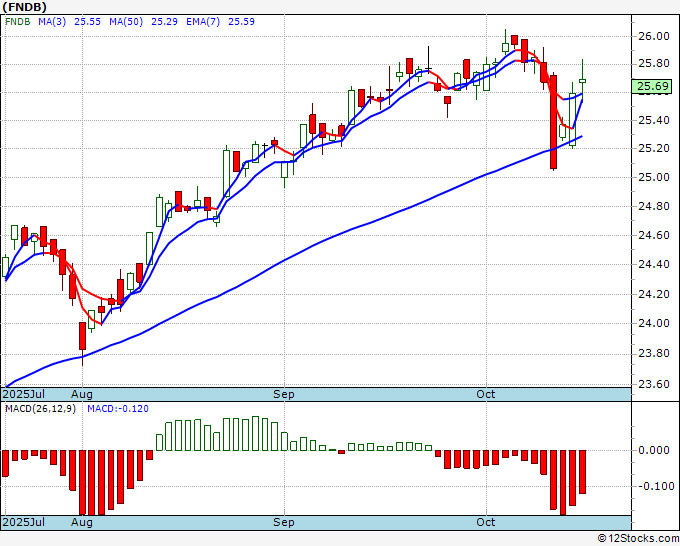This screenshot has height=546, width=680.
Task: Click the 25.20 price axis label
Action: click(654, 148)
